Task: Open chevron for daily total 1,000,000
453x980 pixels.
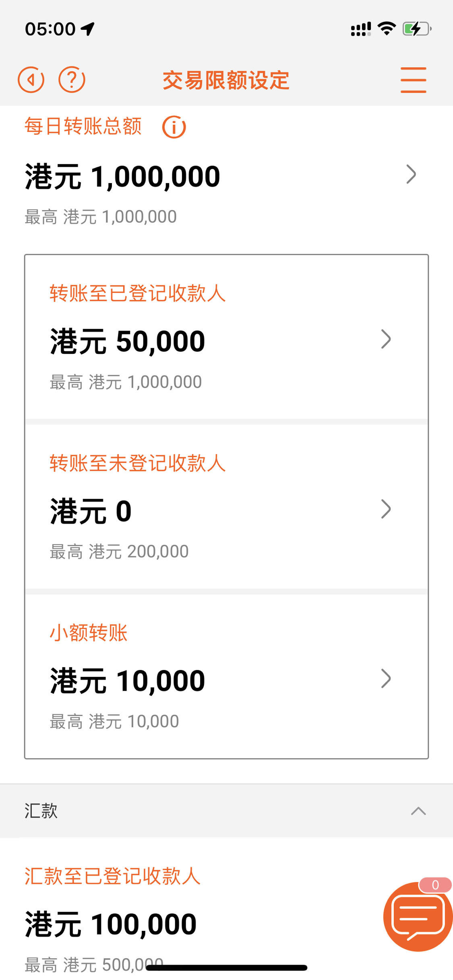Action: pyautogui.click(x=411, y=174)
